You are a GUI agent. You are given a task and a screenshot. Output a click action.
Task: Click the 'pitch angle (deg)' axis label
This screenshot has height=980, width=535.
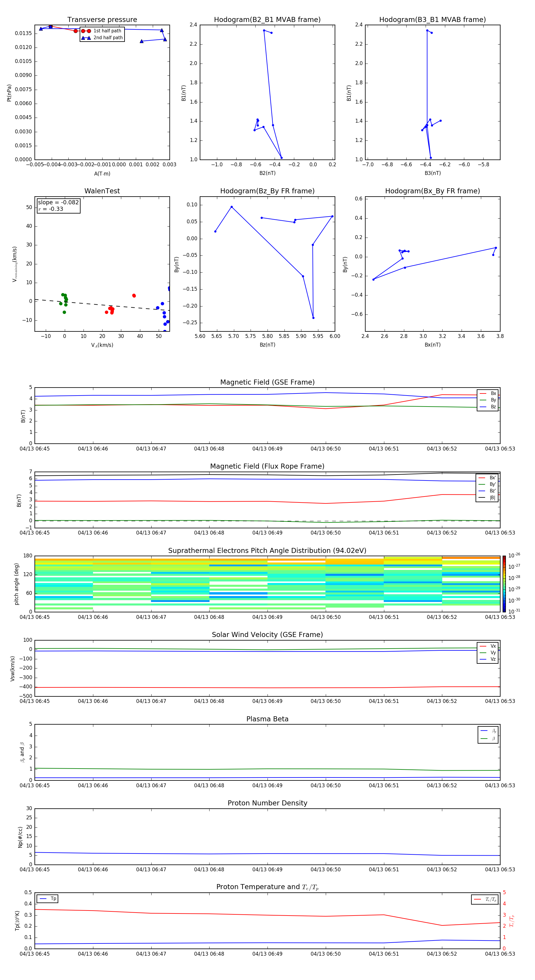[16, 584]
